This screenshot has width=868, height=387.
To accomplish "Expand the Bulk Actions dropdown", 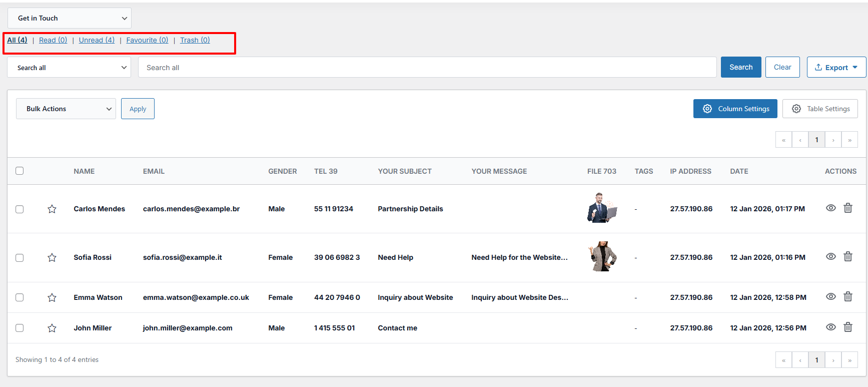I will pyautogui.click(x=66, y=109).
